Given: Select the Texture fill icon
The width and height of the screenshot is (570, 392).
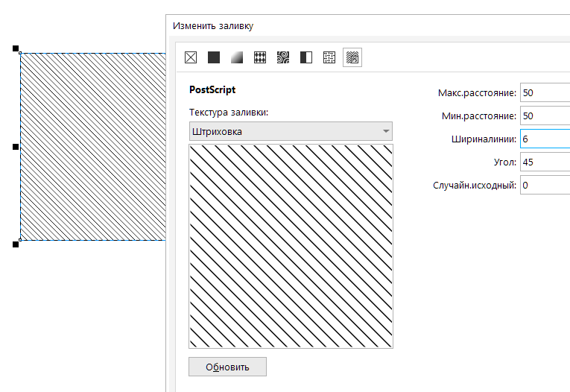Looking at the screenshot, I should point(329,57).
